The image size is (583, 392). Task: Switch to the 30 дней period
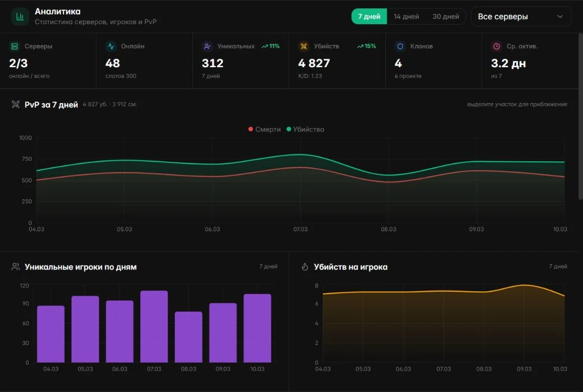pos(446,17)
